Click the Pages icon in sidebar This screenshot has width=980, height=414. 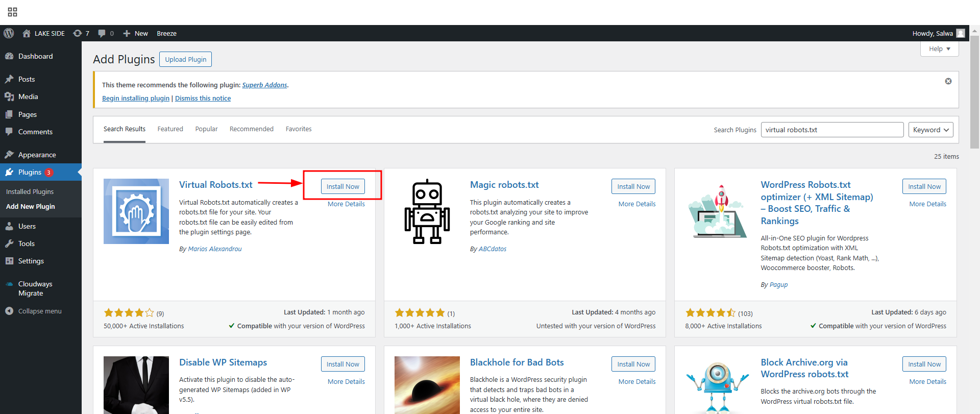point(9,114)
